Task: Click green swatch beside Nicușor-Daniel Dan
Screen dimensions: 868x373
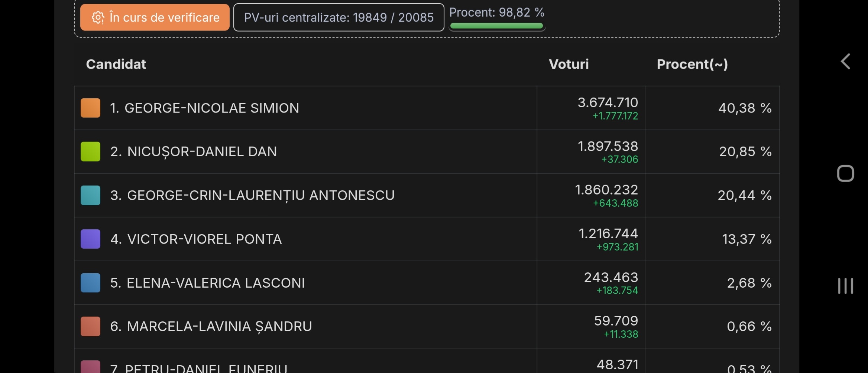Action: 90,151
